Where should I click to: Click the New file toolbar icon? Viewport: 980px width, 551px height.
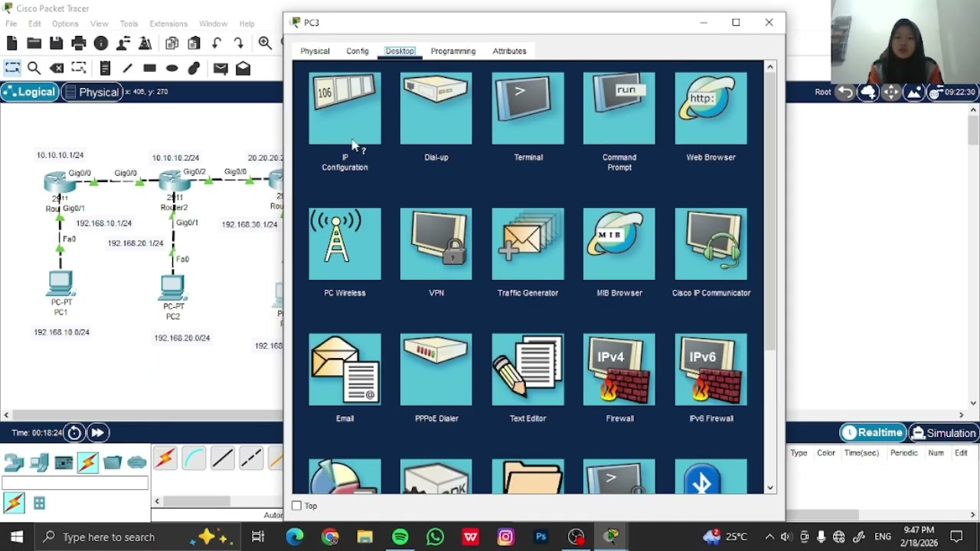(x=11, y=44)
